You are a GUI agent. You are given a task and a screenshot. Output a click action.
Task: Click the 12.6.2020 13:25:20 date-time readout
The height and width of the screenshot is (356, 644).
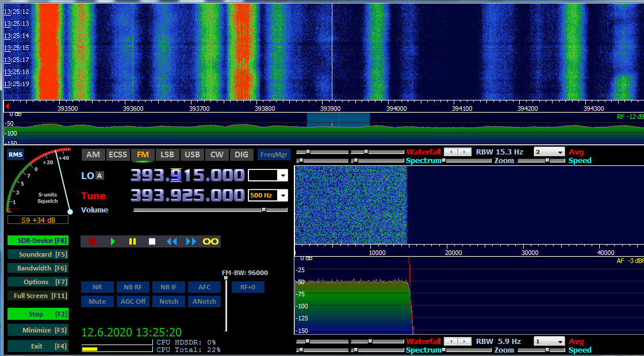[x=132, y=332]
